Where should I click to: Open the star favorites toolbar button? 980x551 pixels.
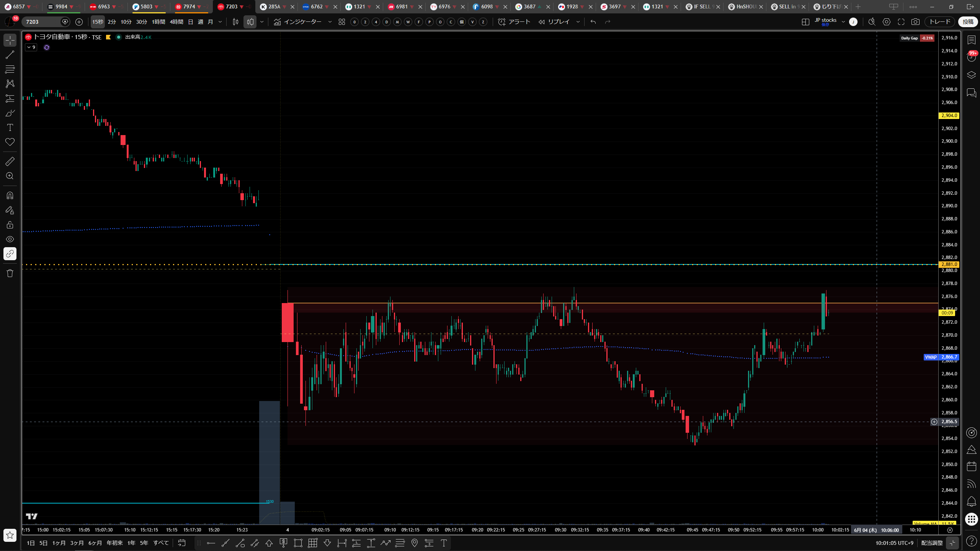click(10, 535)
